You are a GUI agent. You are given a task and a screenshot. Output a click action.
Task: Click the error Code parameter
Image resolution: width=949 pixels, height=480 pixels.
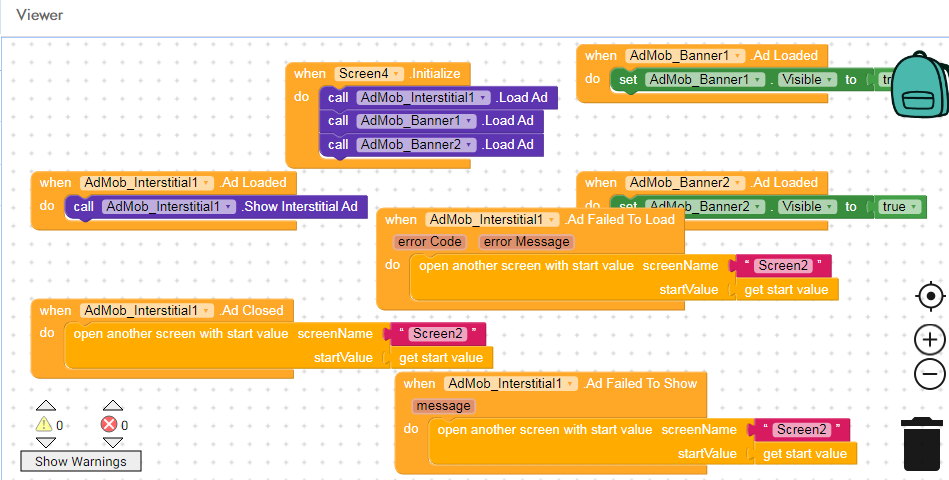point(429,242)
